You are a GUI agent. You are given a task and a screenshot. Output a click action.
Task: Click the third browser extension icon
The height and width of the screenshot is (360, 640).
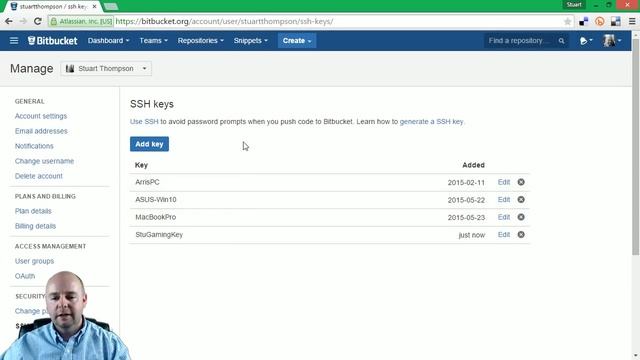[616, 21]
